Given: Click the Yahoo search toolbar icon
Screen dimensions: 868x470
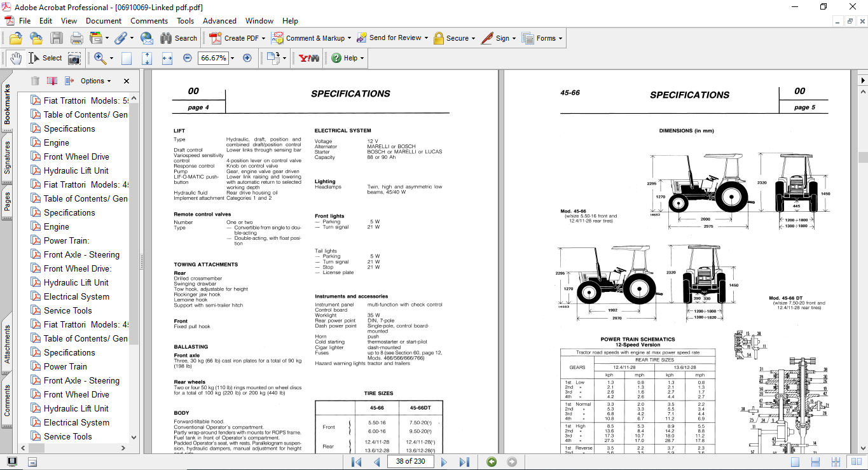Looking at the screenshot, I should (309, 58).
